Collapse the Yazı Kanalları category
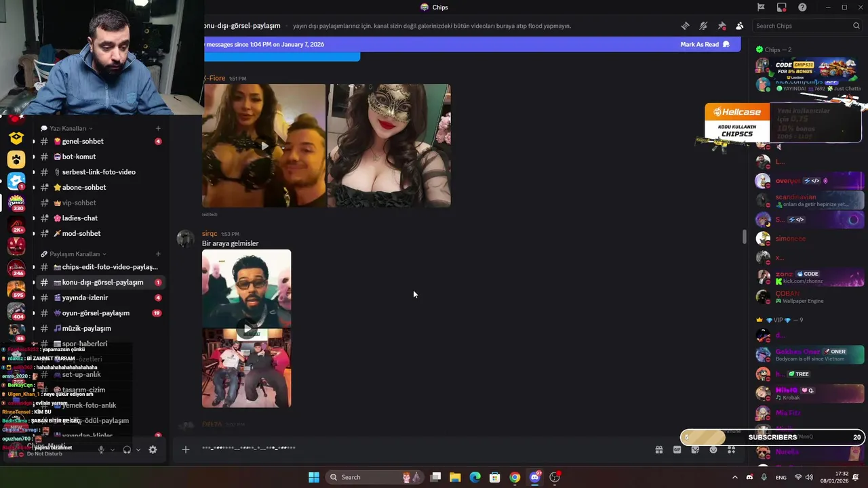868x488 pixels. [68, 128]
